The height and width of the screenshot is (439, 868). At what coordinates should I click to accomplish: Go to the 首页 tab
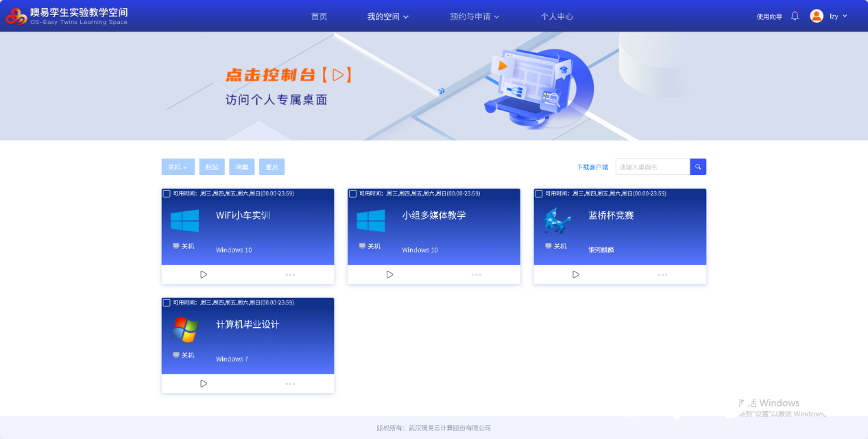(x=319, y=16)
